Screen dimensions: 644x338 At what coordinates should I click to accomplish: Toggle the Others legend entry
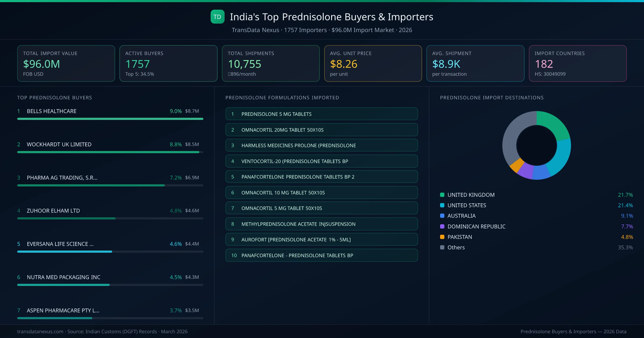(x=456, y=247)
